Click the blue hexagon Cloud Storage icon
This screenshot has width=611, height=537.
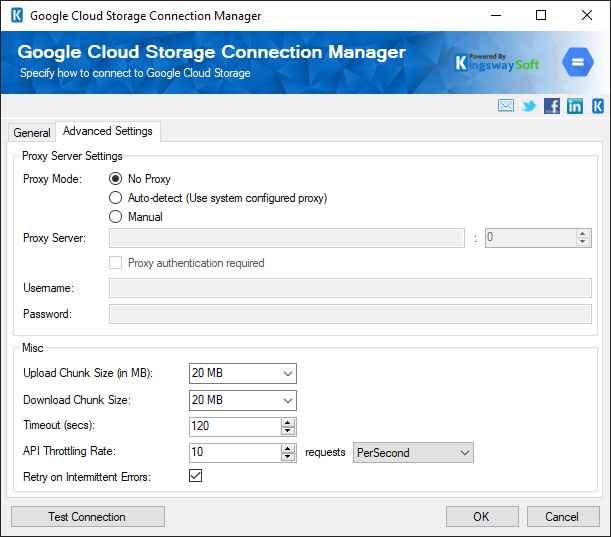pos(577,62)
